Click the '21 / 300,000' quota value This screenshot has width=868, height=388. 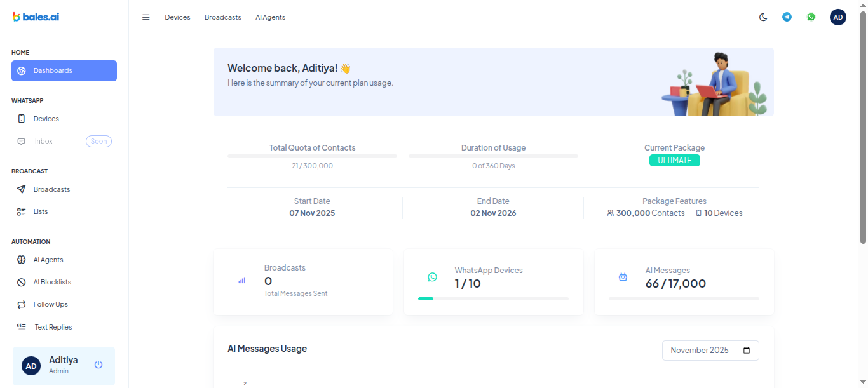click(312, 166)
